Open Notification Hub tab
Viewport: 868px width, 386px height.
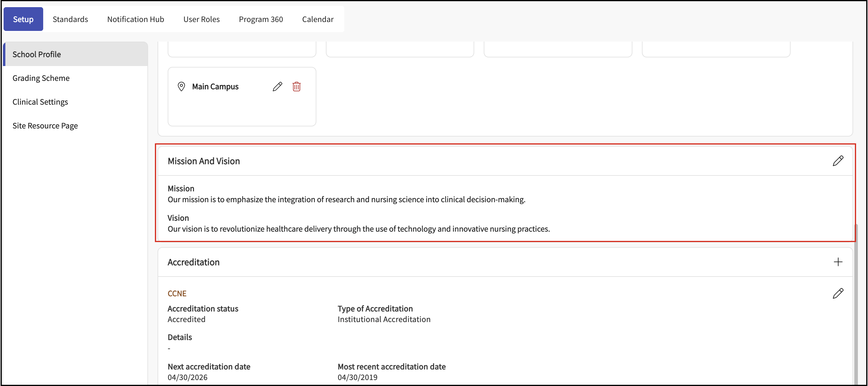coord(136,19)
